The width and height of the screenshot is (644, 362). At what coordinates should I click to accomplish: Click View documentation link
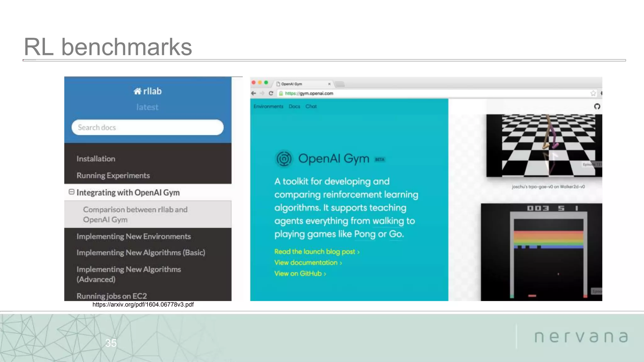tap(308, 263)
